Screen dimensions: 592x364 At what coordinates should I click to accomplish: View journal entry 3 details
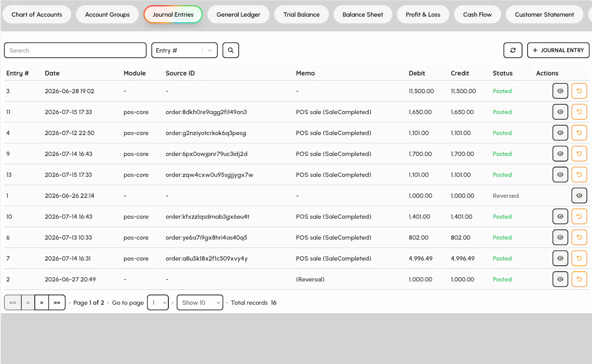[x=560, y=91]
